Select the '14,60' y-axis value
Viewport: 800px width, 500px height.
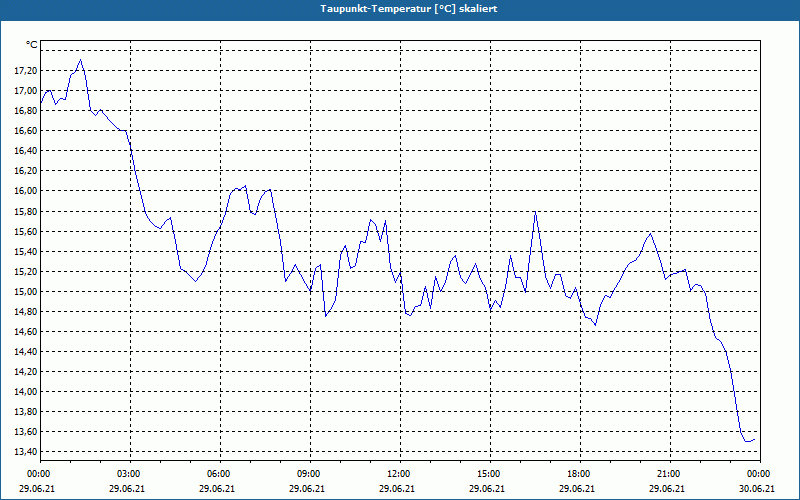(26, 332)
